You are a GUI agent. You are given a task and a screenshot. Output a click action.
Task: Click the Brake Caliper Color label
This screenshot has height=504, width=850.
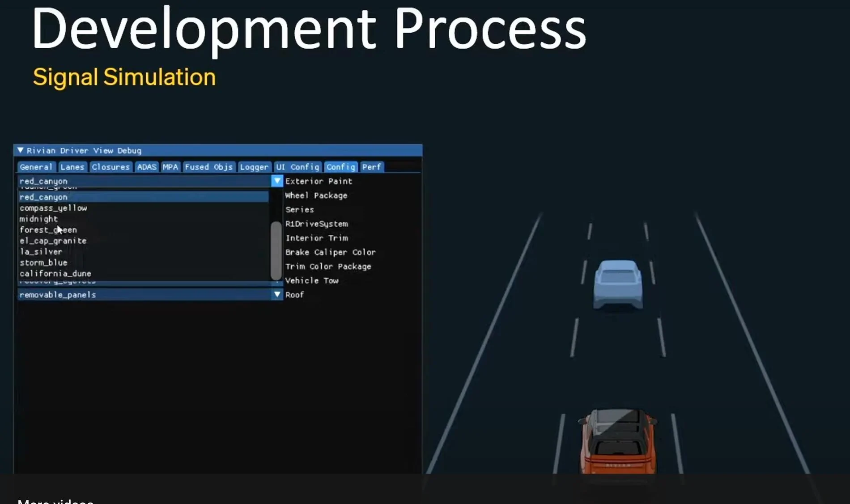click(x=331, y=252)
